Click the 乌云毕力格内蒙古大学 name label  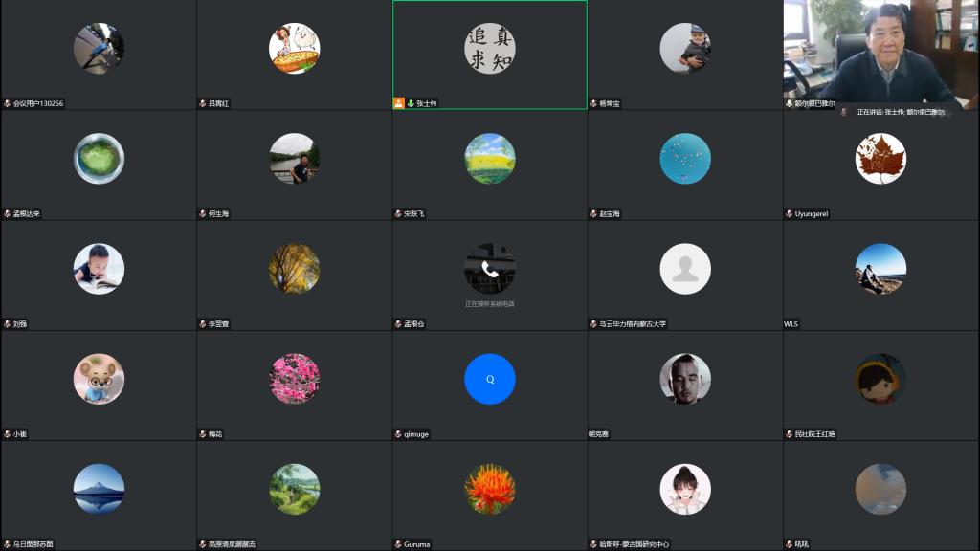633,324
